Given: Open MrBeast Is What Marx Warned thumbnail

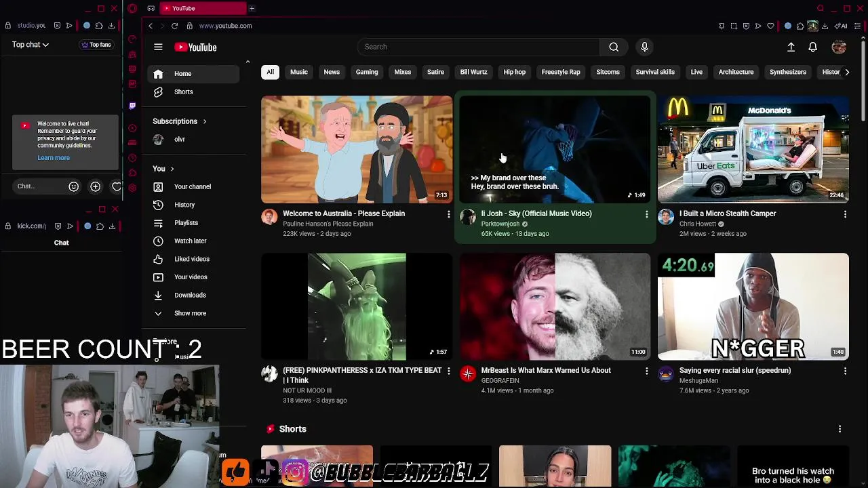Looking at the screenshot, I should [555, 306].
